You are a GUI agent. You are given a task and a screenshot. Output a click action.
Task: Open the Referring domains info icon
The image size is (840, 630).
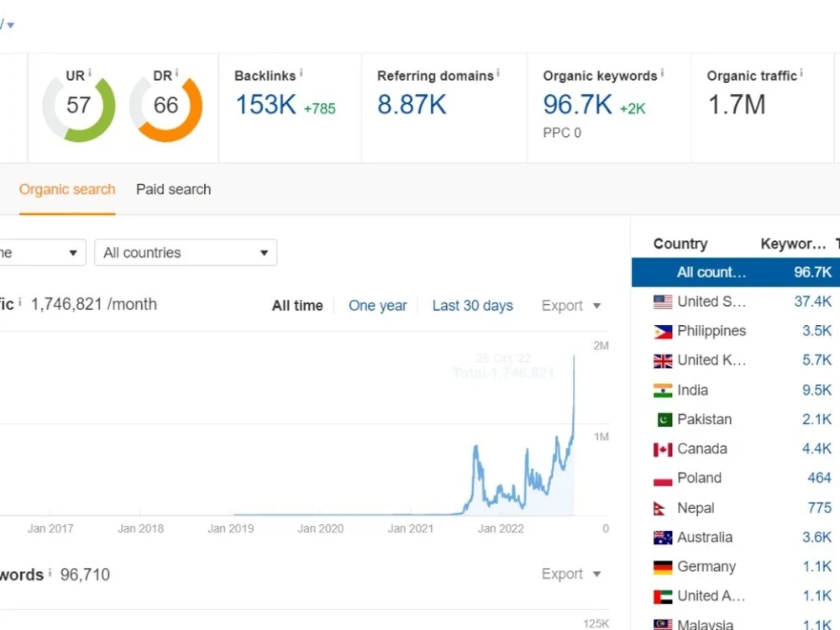[498, 72]
